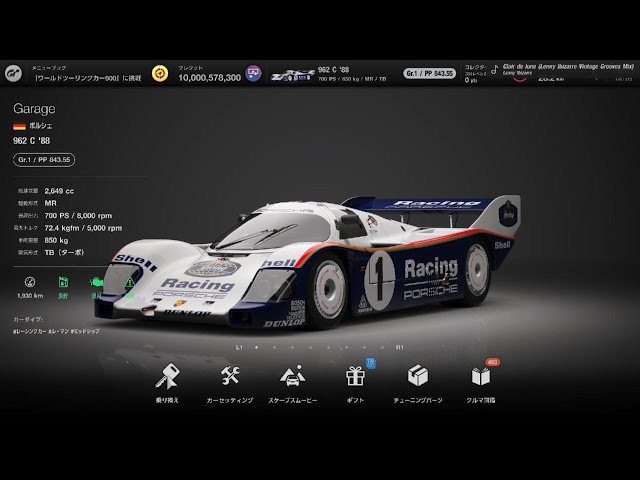Open the car encyclopedia book icon

coord(481,376)
